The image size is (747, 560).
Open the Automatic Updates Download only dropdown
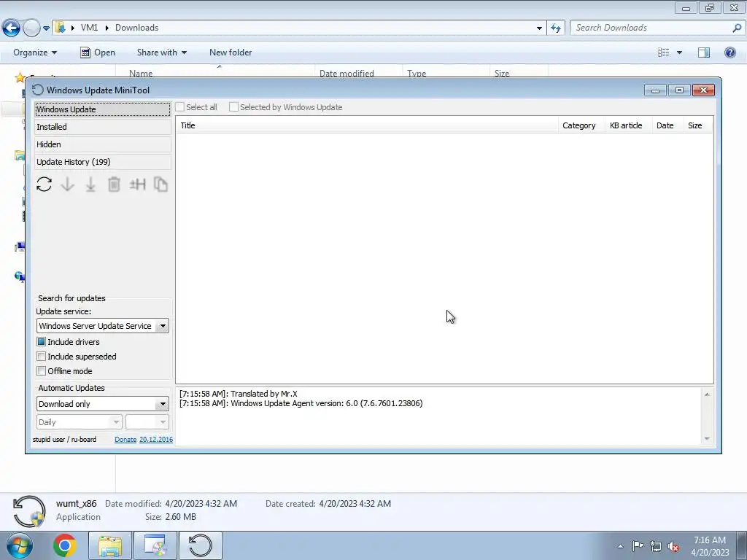coord(163,404)
